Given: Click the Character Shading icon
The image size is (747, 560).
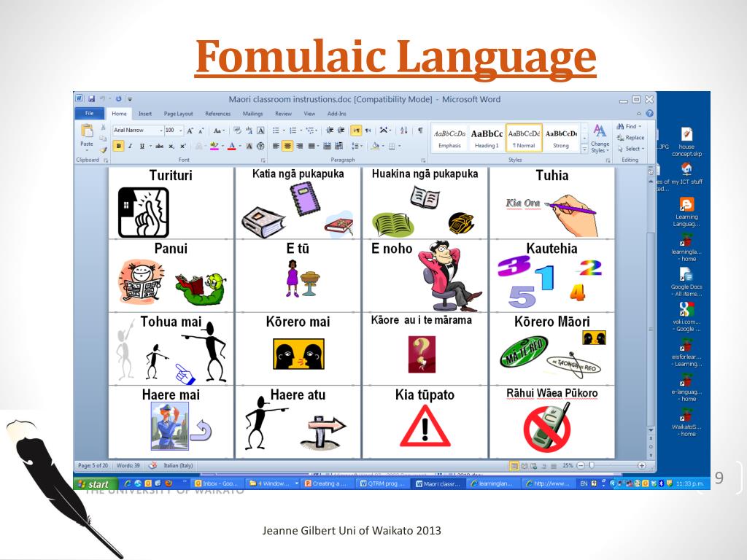Looking at the screenshot, I should pos(249,146).
